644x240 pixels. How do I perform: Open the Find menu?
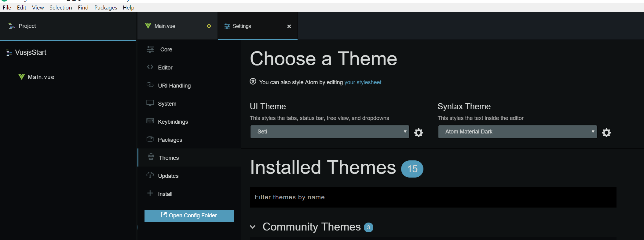(83, 8)
